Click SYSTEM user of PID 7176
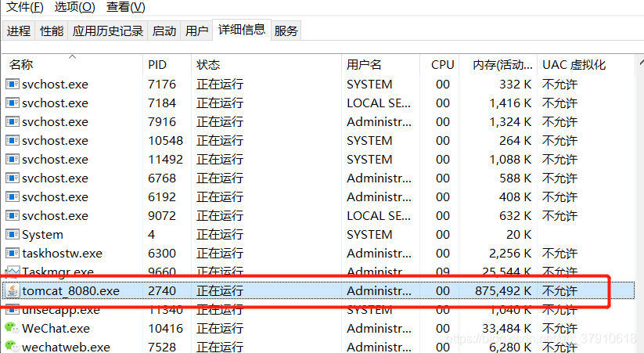 coord(369,85)
